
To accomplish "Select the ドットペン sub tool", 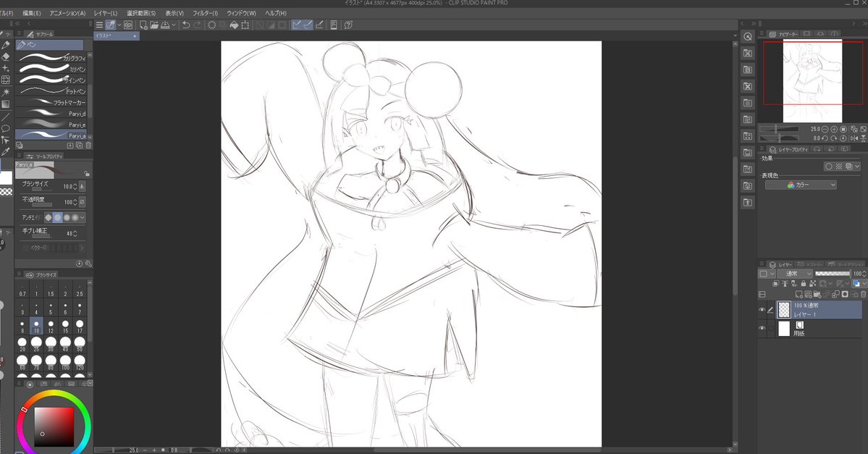I will click(51, 91).
